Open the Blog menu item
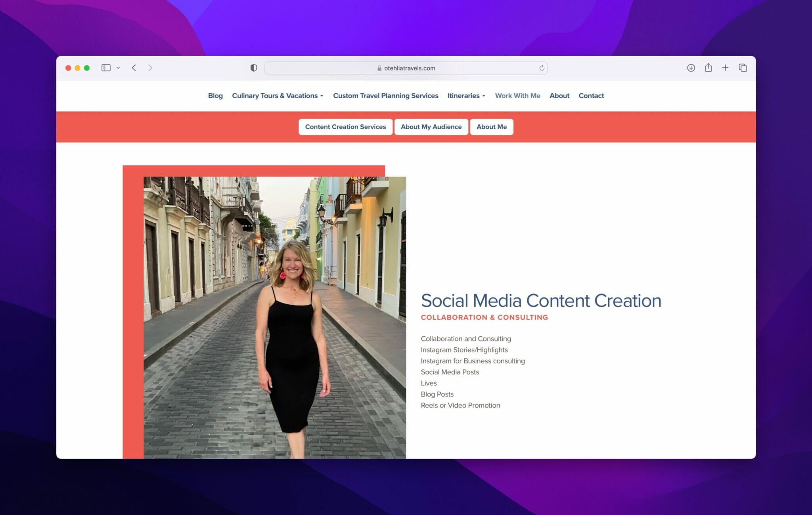Image resolution: width=812 pixels, height=515 pixels. (215, 95)
